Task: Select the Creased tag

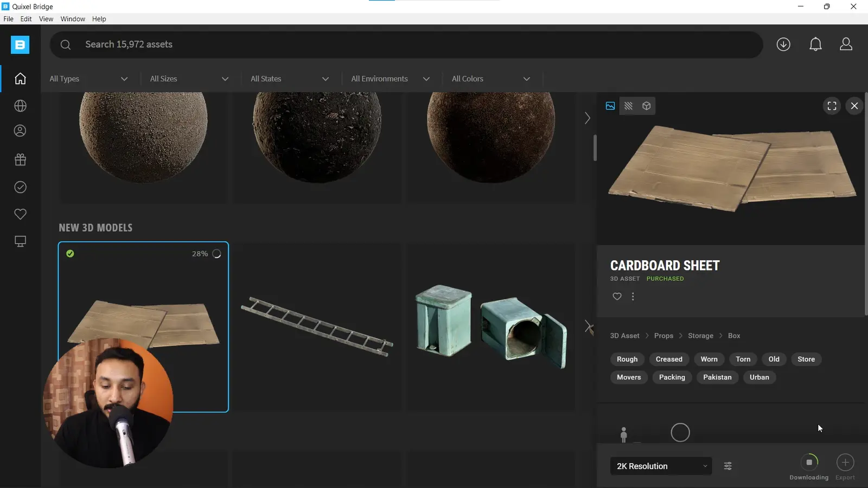Action: click(669, 359)
